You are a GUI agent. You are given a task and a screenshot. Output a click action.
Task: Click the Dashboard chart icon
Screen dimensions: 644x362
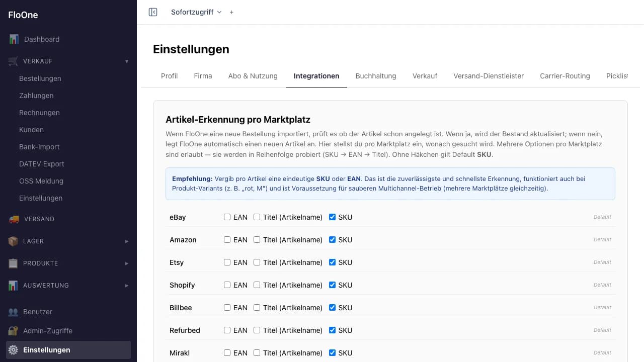coord(14,39)
